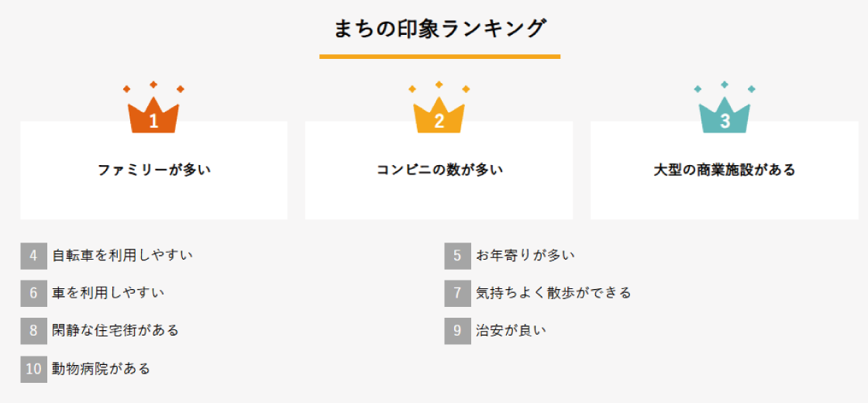Image resolution: width=868 pixels, height=403 pixels.
Task: Click 動物病院がある text
Action: tap(101, 369)
